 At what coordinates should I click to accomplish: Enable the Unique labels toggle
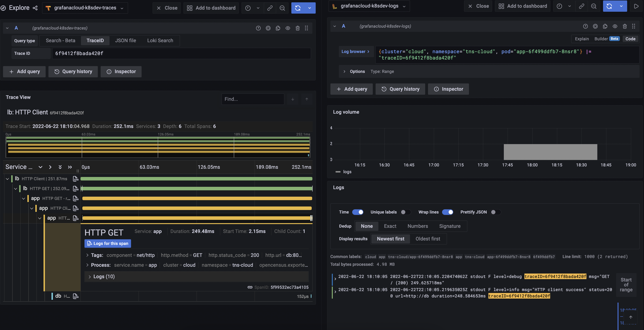[x=405, y=212]
